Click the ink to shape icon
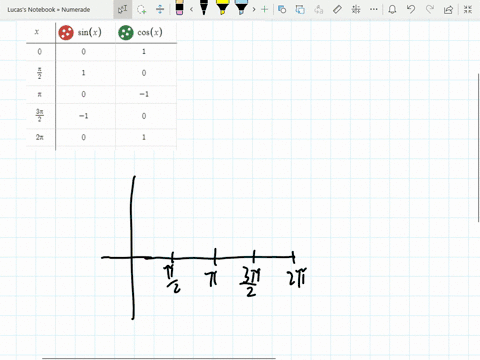This screenshot has width=480, height=360. click(300, 9)
